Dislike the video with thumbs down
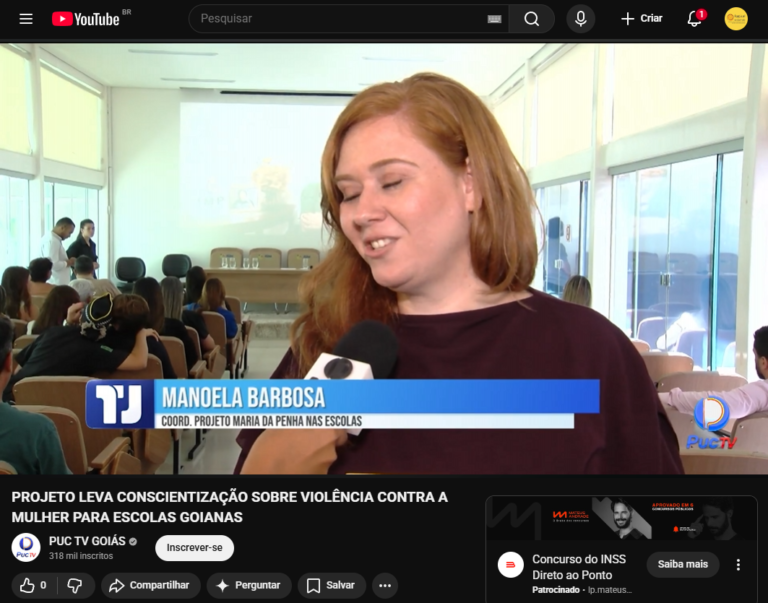 click(x=75, y=585)
